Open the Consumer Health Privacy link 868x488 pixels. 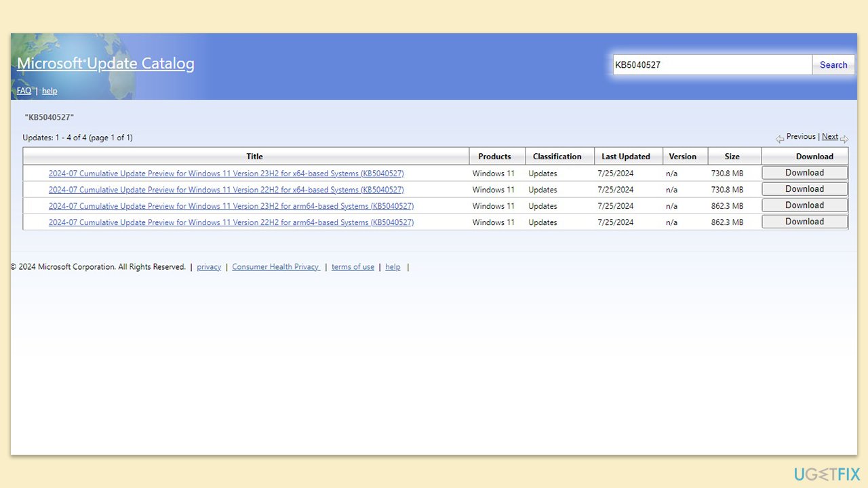276,267
